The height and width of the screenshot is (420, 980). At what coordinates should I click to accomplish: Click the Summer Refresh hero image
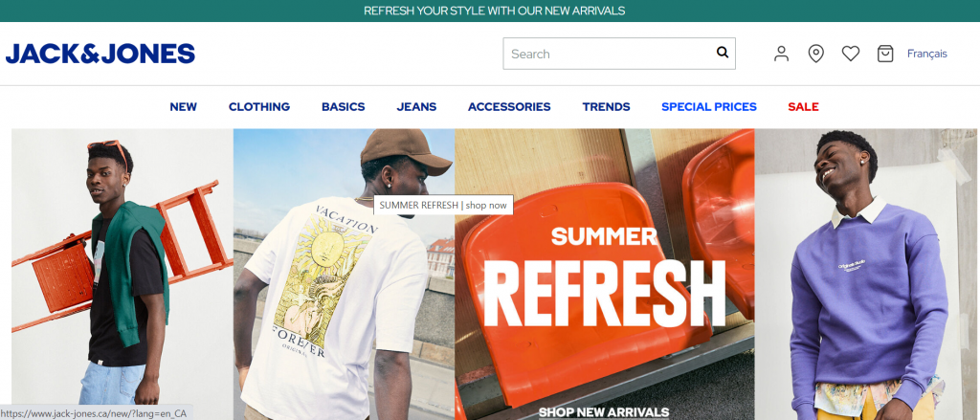pos(605,275)
